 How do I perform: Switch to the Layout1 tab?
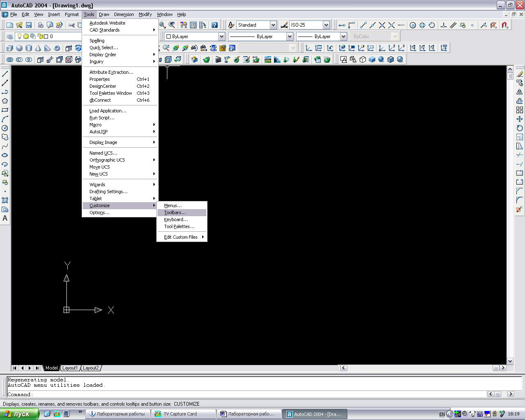(70, 368)
